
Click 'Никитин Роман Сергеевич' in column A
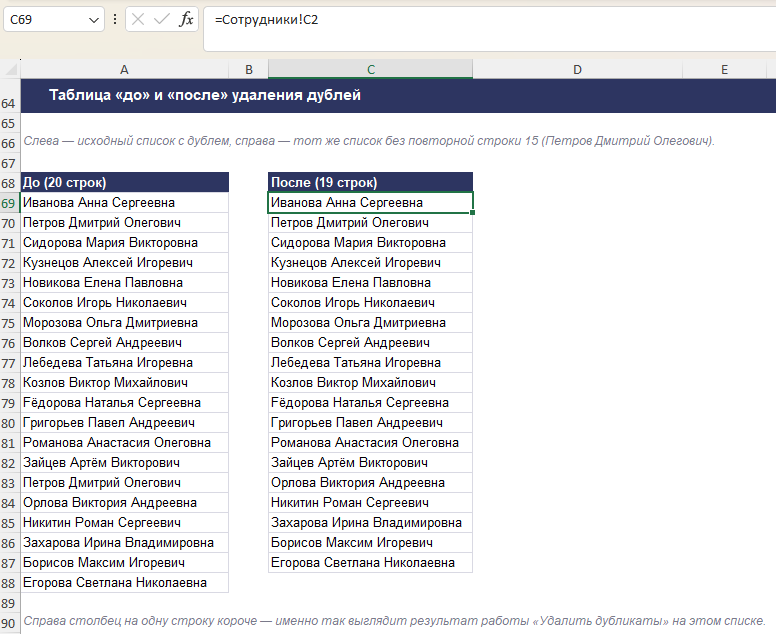124,523
